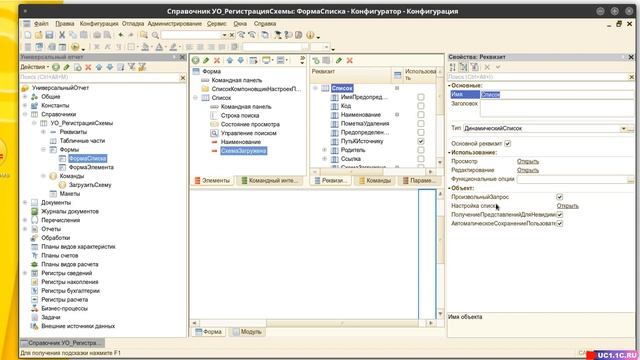Toggle use checkbox for Родитель attribute
Image resolution: width=640 pixels, height=360 pixels.
click(421, 150)
